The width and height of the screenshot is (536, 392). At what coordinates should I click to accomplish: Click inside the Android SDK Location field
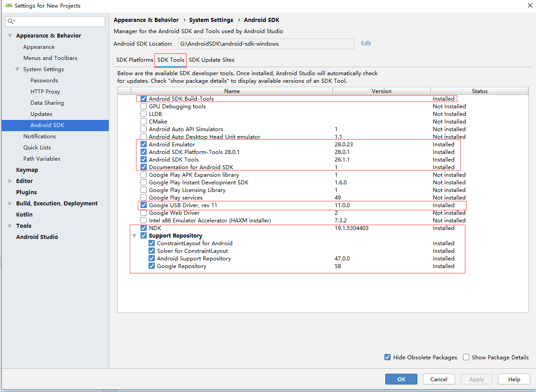coord(266,43)
